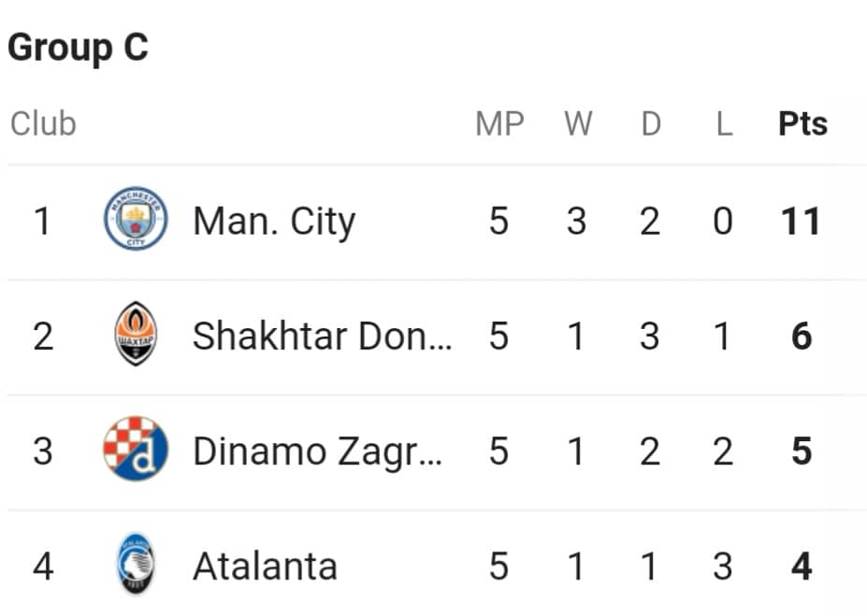Click Man. City's 11 points value

pyautogui.click(x=800, y=222)
